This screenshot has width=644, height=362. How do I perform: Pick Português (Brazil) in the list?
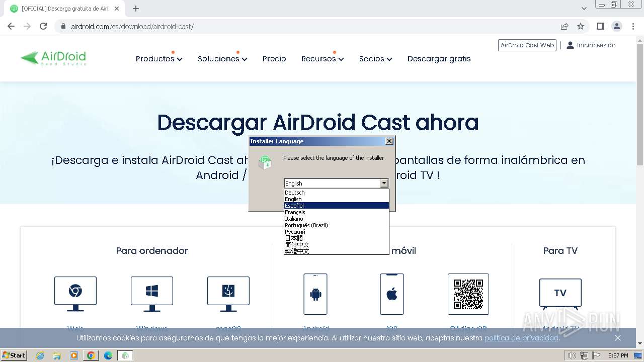tap(337, 225)
